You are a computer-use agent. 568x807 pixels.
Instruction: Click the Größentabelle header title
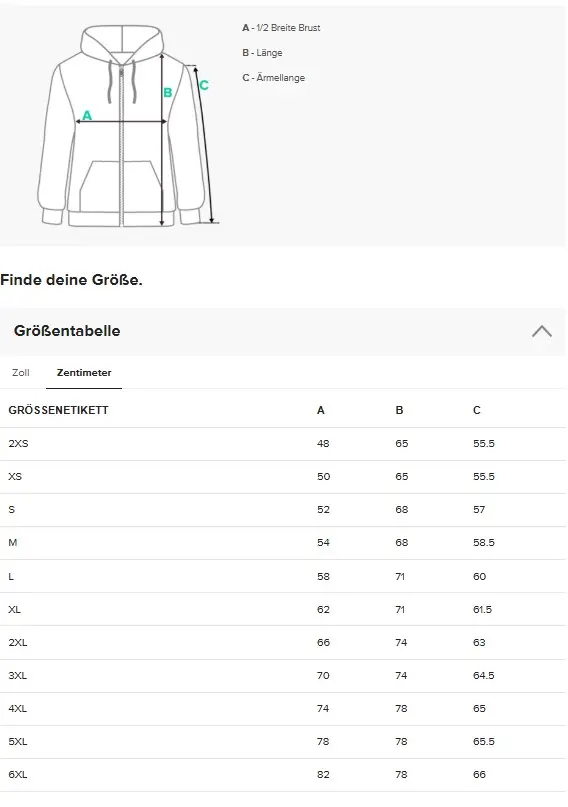[x=67, y=331]
